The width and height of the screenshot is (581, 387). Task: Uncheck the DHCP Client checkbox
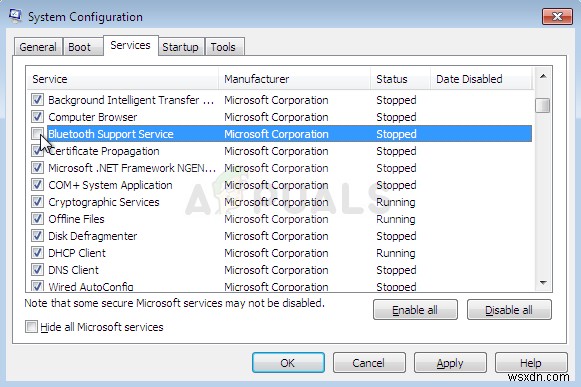37,253
